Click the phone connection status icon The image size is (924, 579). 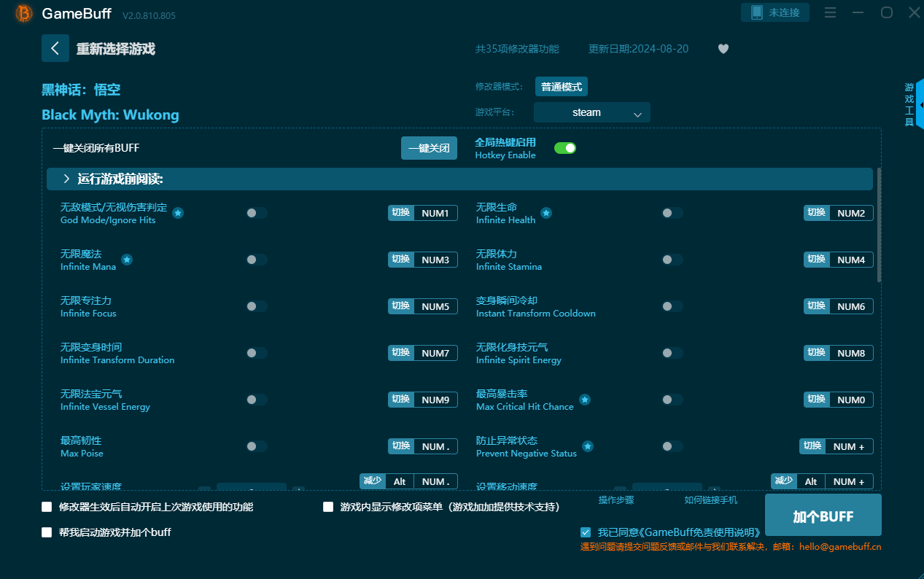(756, 12)
